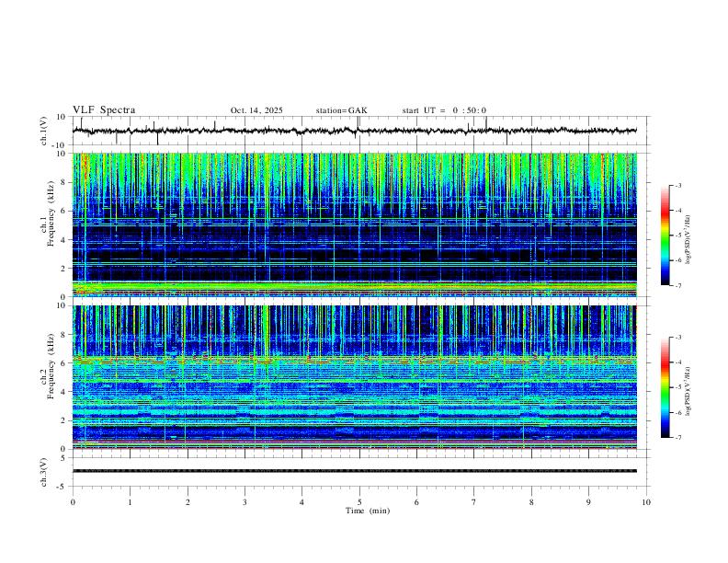Viewport: 728px width, 563px height.
Task: Click the "station=GAK" header label
Action: [341, 110]
